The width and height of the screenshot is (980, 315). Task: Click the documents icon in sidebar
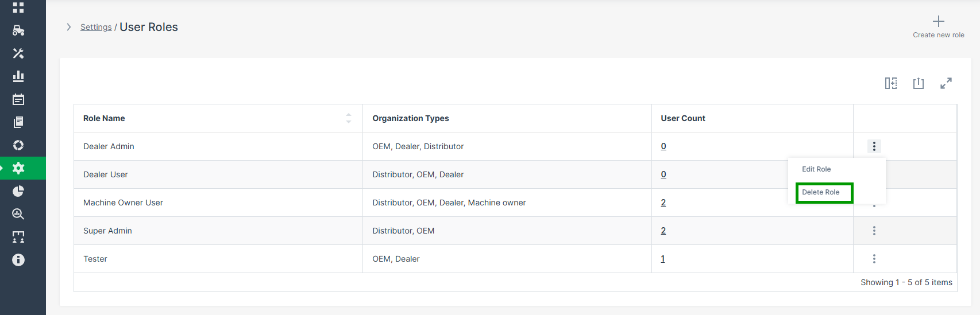coord(18,122)
